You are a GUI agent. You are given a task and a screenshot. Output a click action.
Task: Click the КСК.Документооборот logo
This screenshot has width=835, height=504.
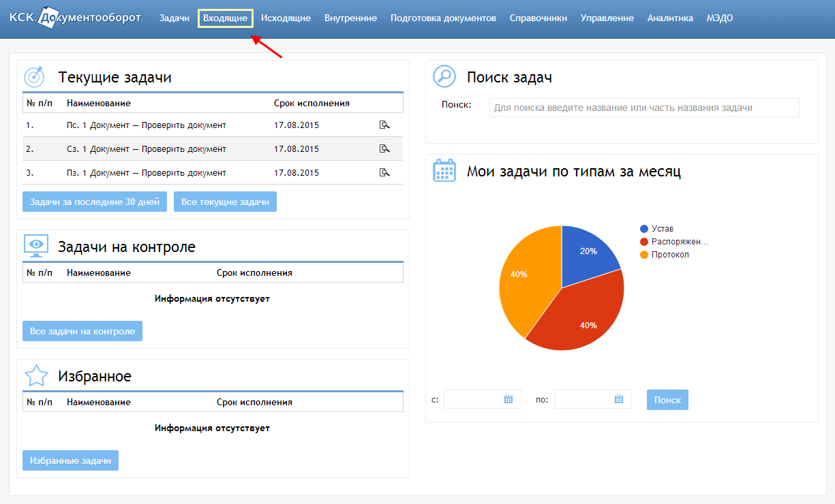(x=75, y=18)
